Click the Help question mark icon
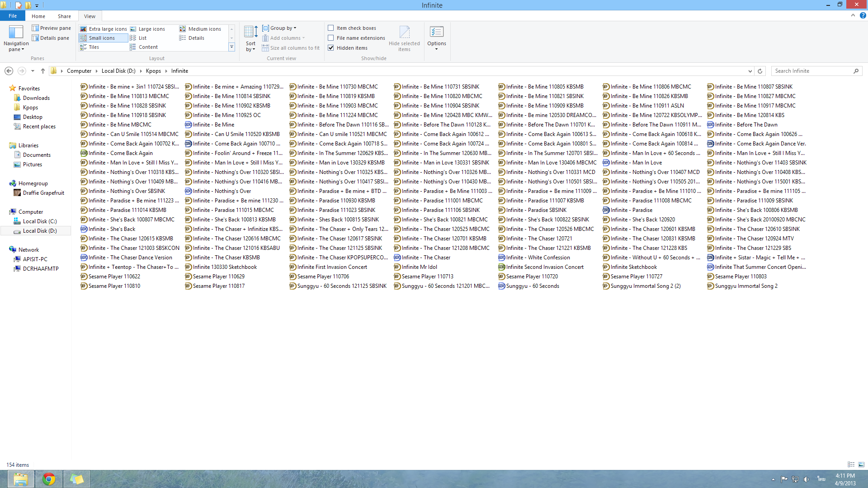Screen dimensions: 868x488 863,15
